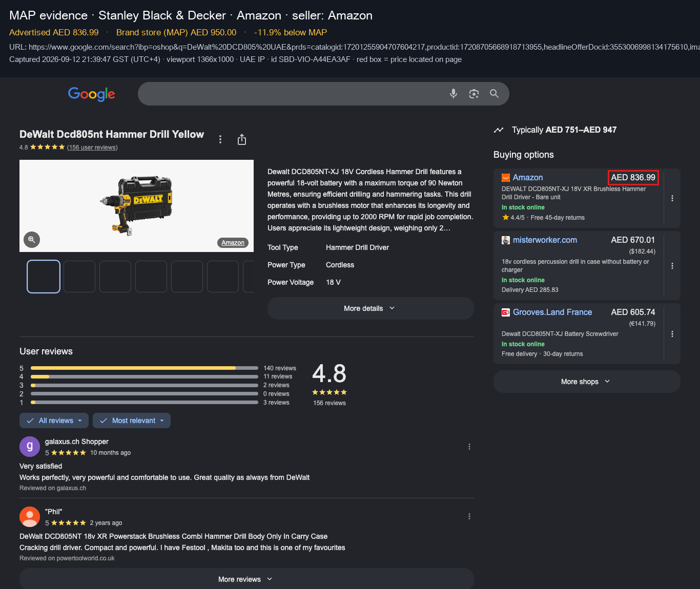Open options for "Phil" review

click(469, 516)
